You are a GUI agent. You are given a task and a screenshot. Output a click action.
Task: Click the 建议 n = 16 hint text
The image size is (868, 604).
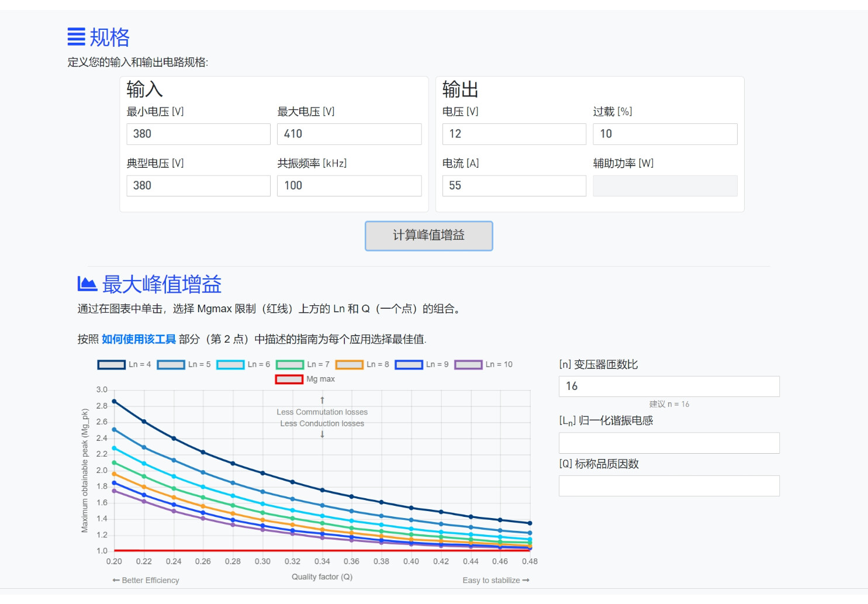point(669,404)
